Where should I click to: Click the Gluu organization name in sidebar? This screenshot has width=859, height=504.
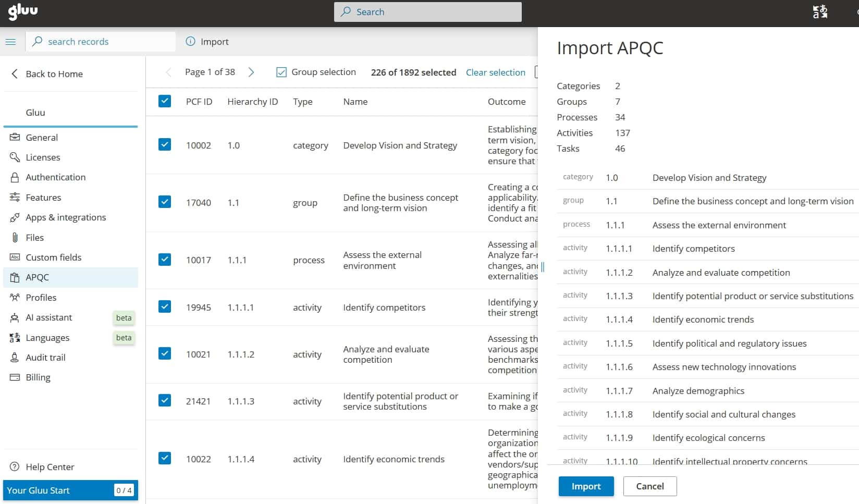tap(35, 113)
